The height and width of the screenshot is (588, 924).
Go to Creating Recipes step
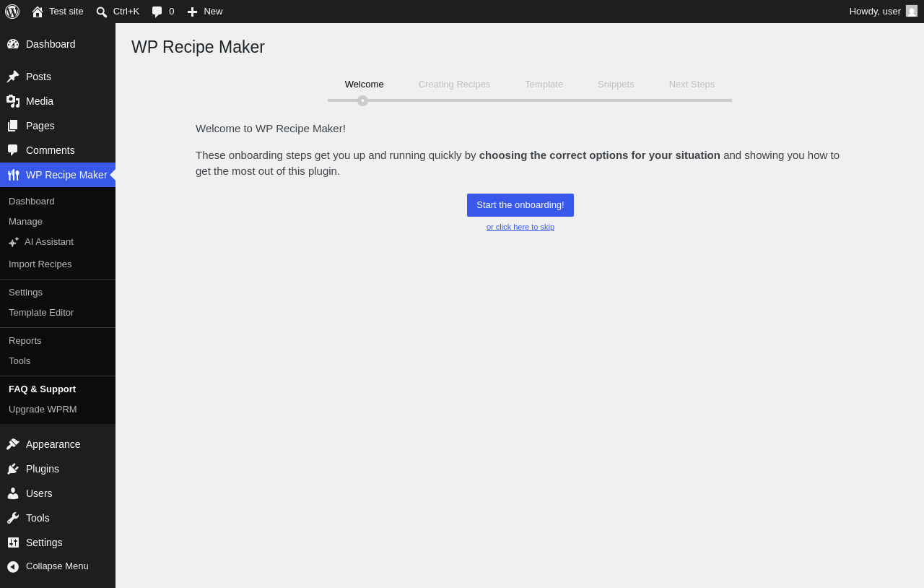[x=454, y=84]
